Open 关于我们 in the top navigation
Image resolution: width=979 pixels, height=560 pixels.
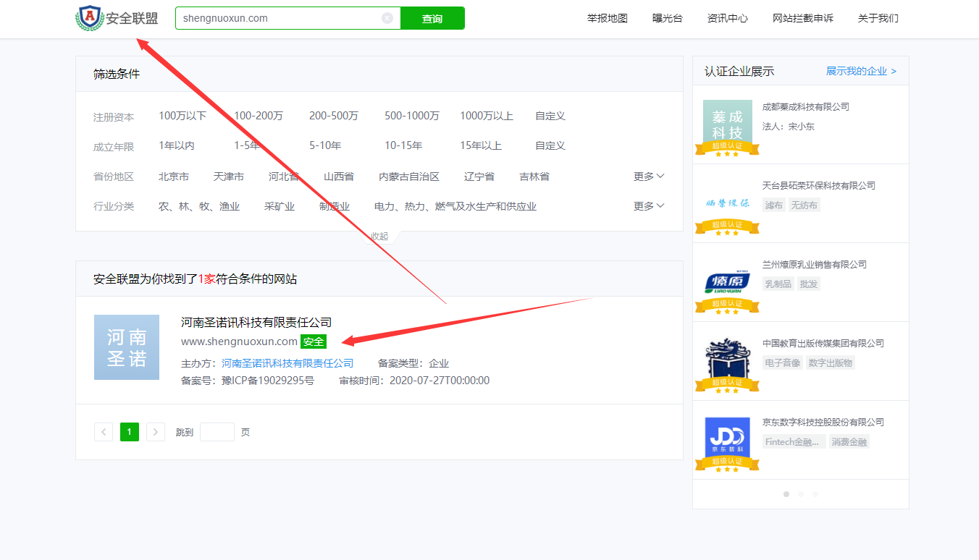[x=878, y=18]
